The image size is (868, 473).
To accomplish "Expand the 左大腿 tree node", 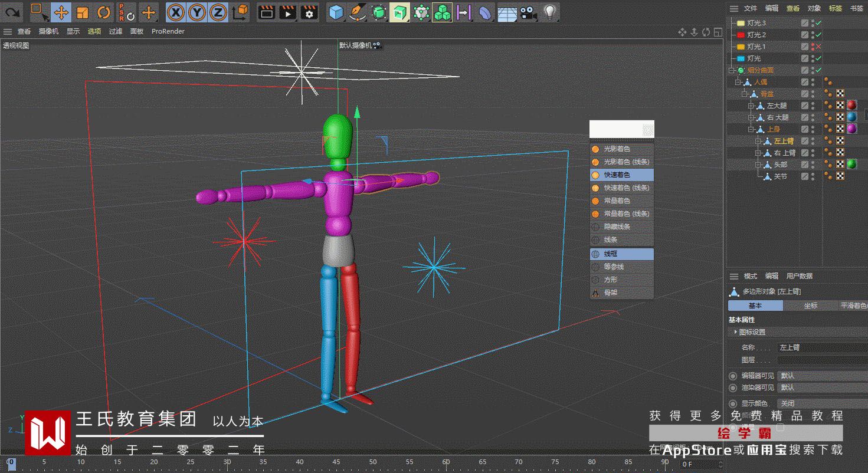I will [751, 106].
